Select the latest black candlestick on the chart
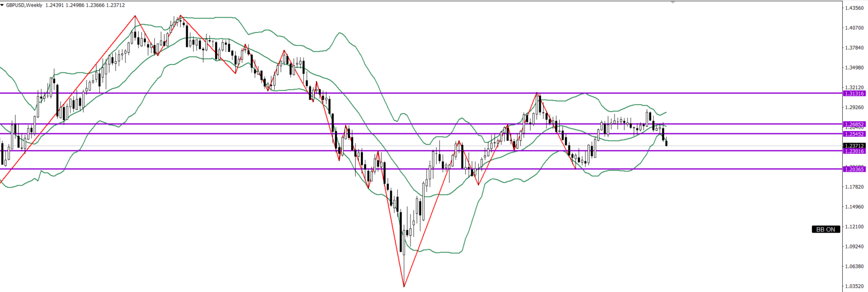868x292 pixels. tap(667, 143)
